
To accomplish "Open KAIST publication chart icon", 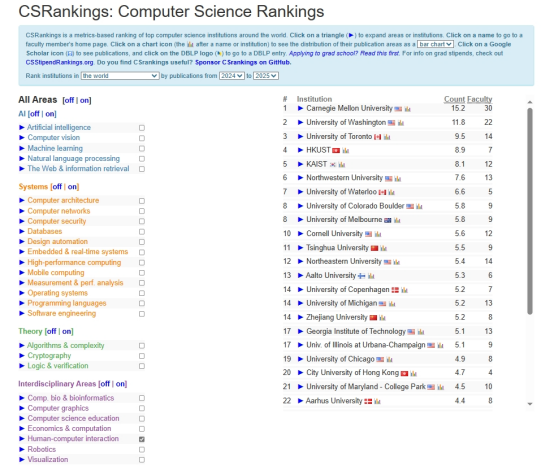I will click(342, 165).
